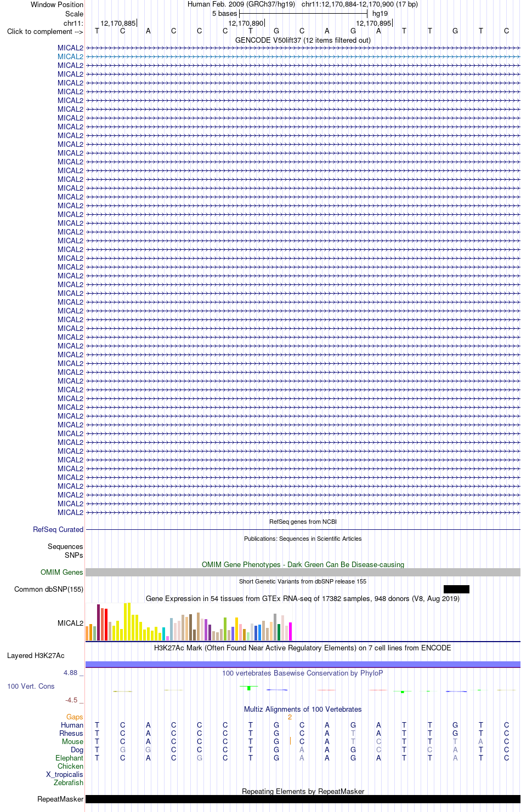This screenshot has width=521, height=812.
Task: Click the 12,170,890 position marker
Action: pyautogui.click(x=246, y=23)
